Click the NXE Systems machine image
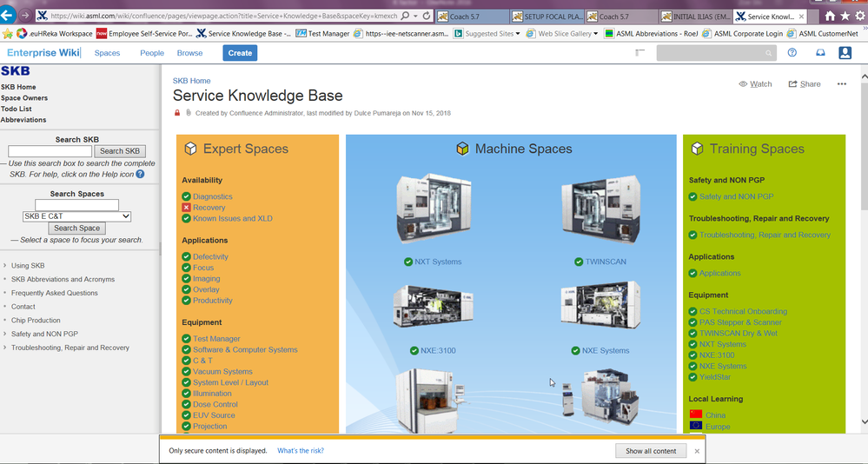Image resolution: width=868 pixels, height=464 pixels. click(600, 304)
